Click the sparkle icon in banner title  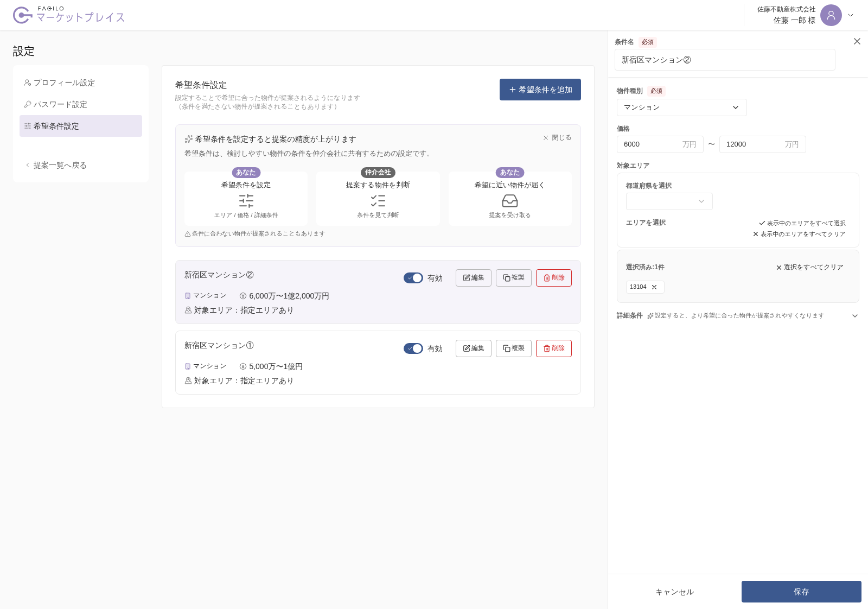[x=189, y=139]
